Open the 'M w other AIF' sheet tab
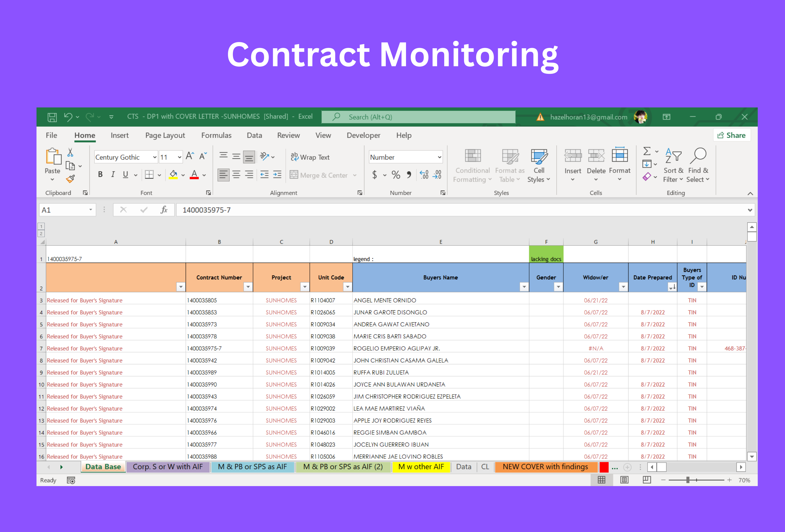The width and height of the screenshot is (785, 532). coord(421,467)
